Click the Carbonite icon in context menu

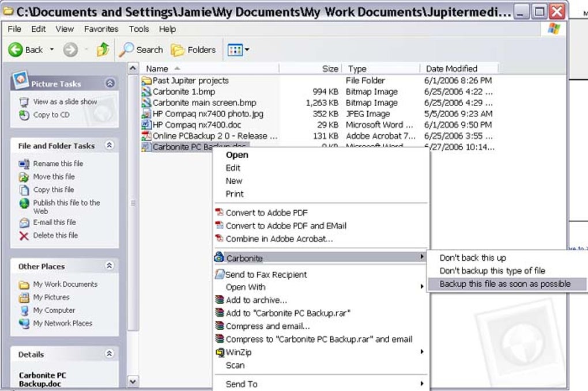[x=219, y=257]
